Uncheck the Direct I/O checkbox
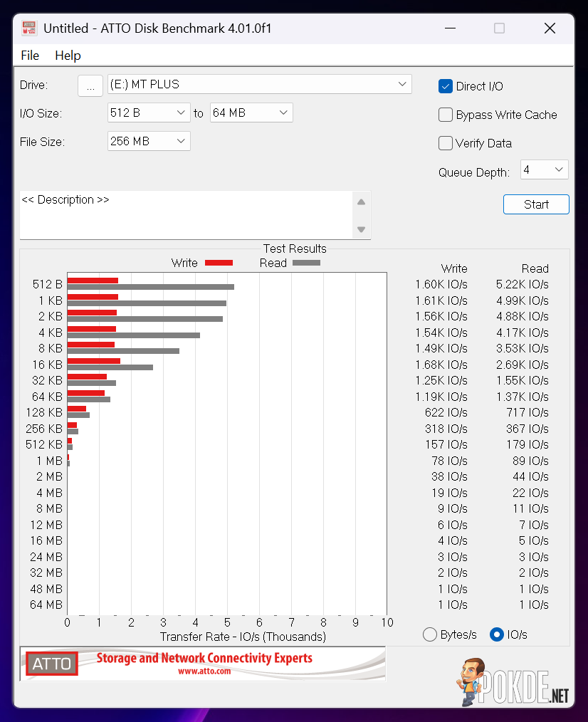 click(x=445, y=86)
